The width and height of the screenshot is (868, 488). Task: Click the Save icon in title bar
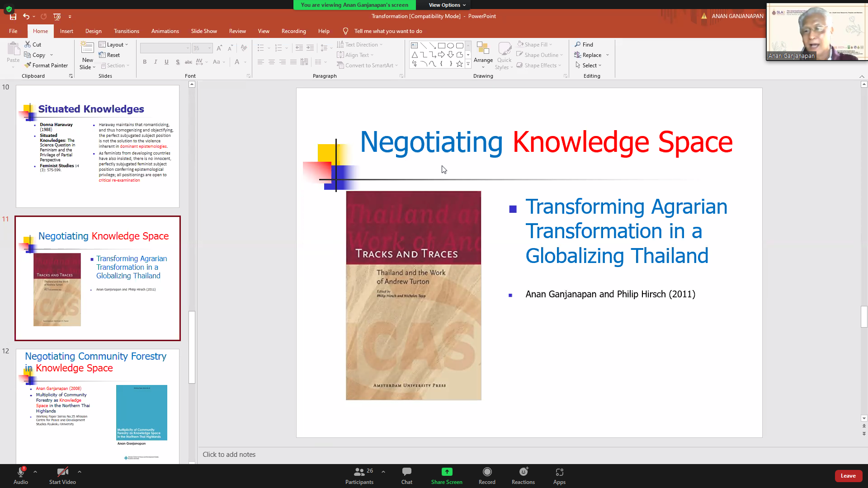(x=13, y=17)
